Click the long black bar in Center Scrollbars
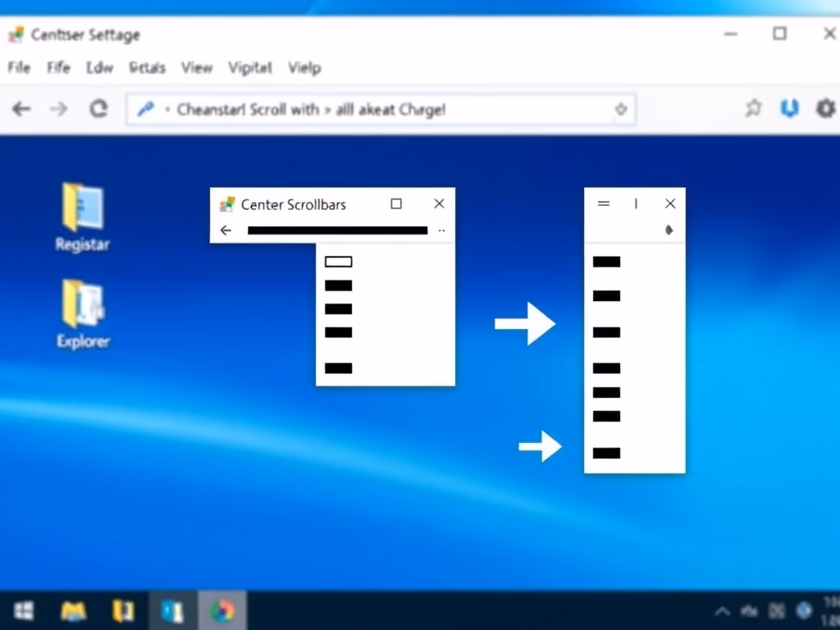 (x=337, y=231)
